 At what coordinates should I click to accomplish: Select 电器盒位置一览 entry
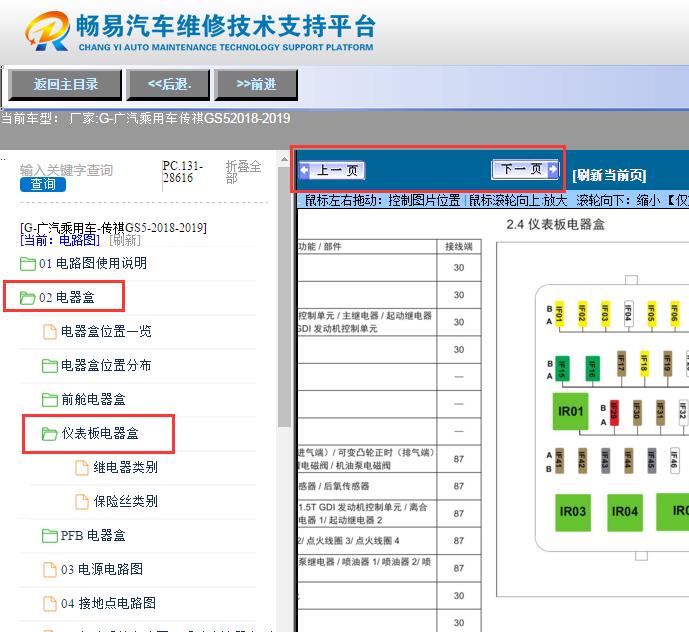[106, 331]
